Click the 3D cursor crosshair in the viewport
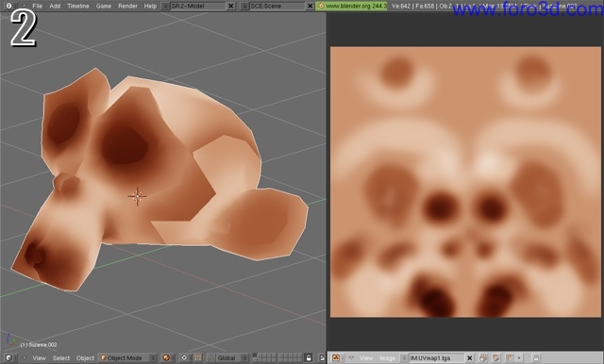604x364 pixels. pyautogui.click(x=137, y=196)
